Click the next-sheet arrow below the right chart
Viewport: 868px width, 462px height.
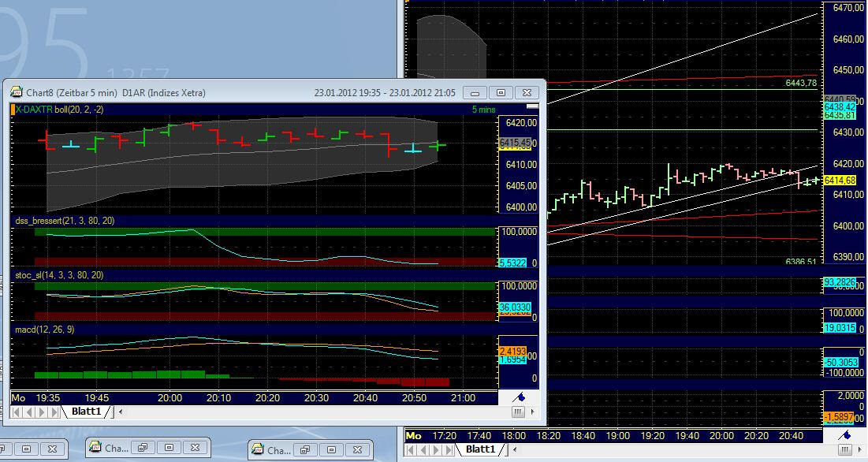click(x=435, y=449)
